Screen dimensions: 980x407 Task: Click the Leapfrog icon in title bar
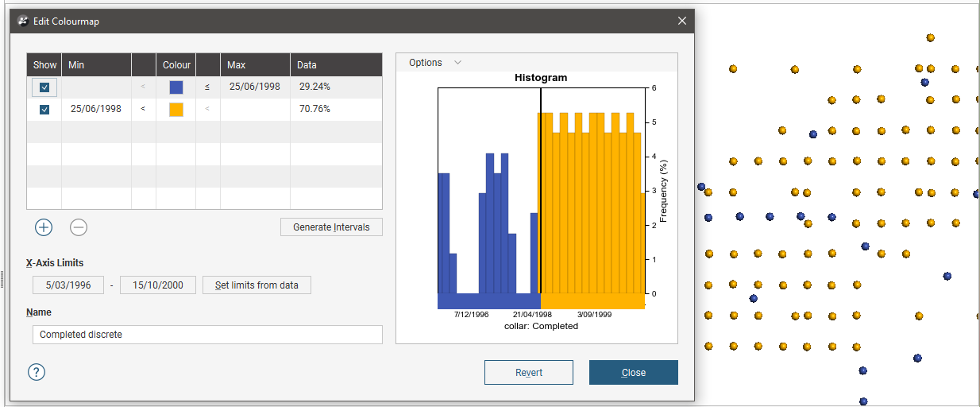pos(23,21)
